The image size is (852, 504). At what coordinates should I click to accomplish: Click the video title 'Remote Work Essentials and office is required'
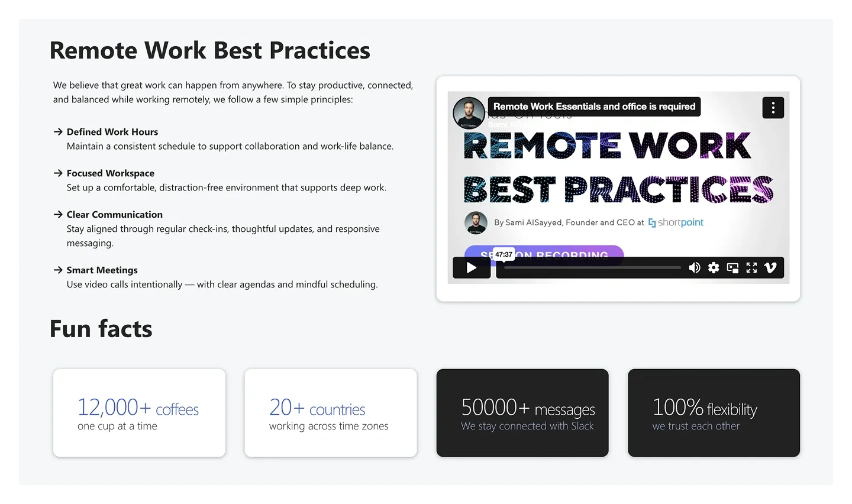coord(594,106)
